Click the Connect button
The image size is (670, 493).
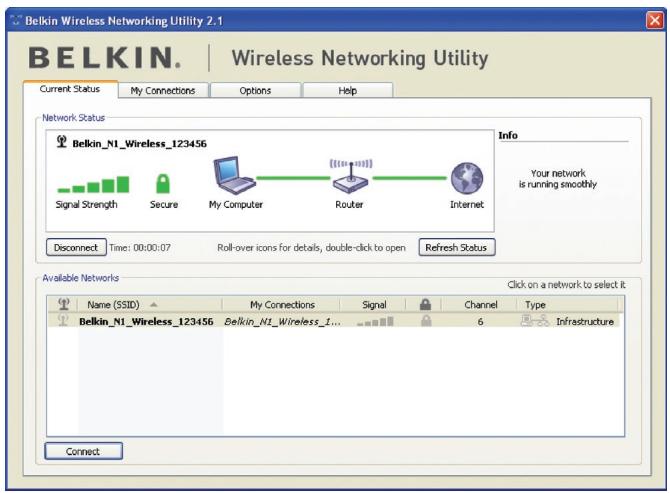point(83,451)
